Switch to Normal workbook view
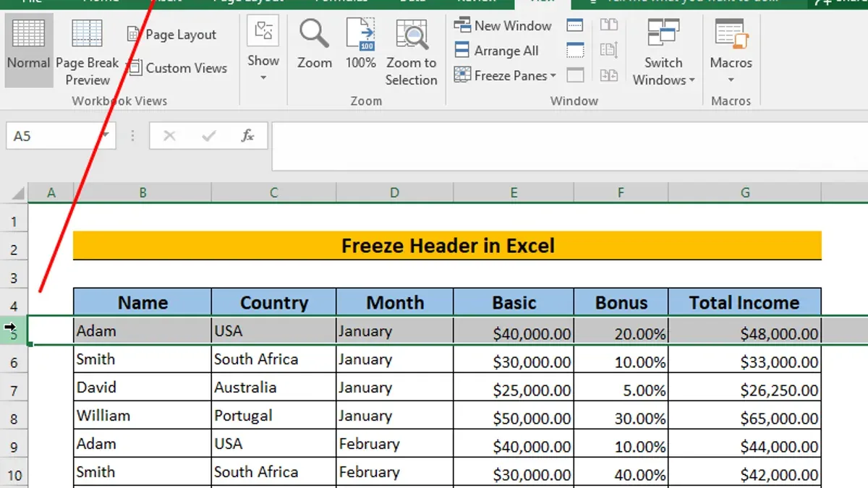The height and width of the screenshot is (488, 868). pos(28,50)
